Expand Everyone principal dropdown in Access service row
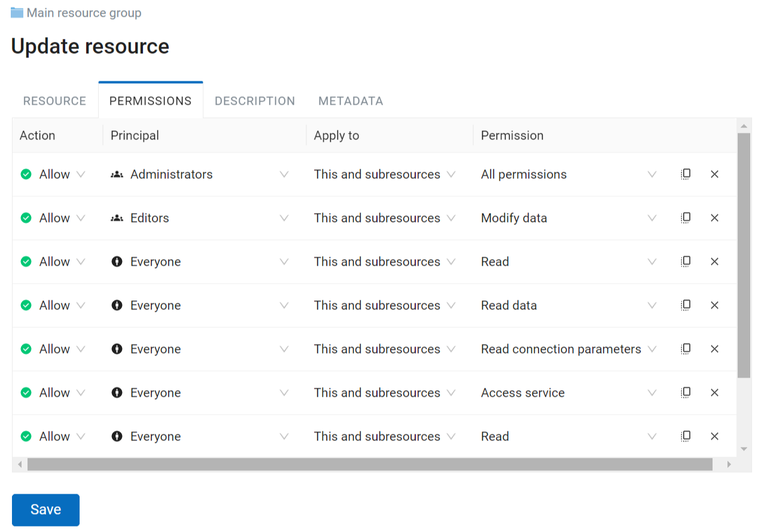The image size is (761, 532). (284, 393)
